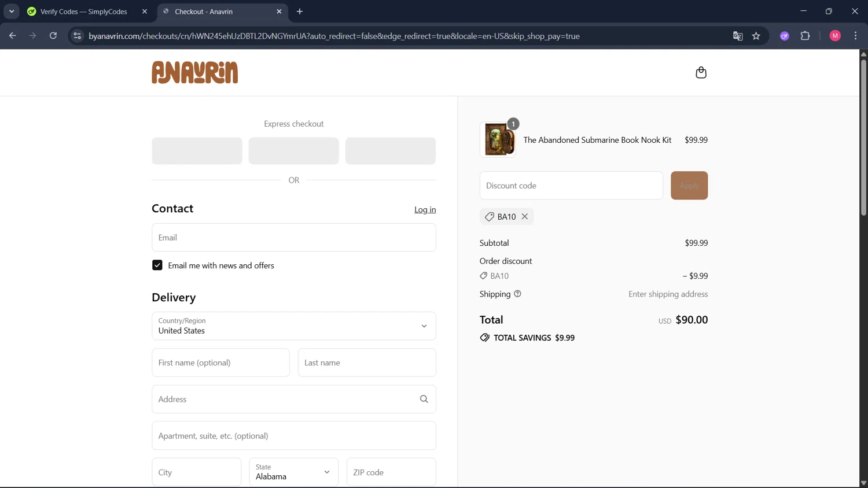This screenshot has height=488, width=868.
Task: Click the Submarine Book Nook Kit thumbnail
Action: point(498,140)
